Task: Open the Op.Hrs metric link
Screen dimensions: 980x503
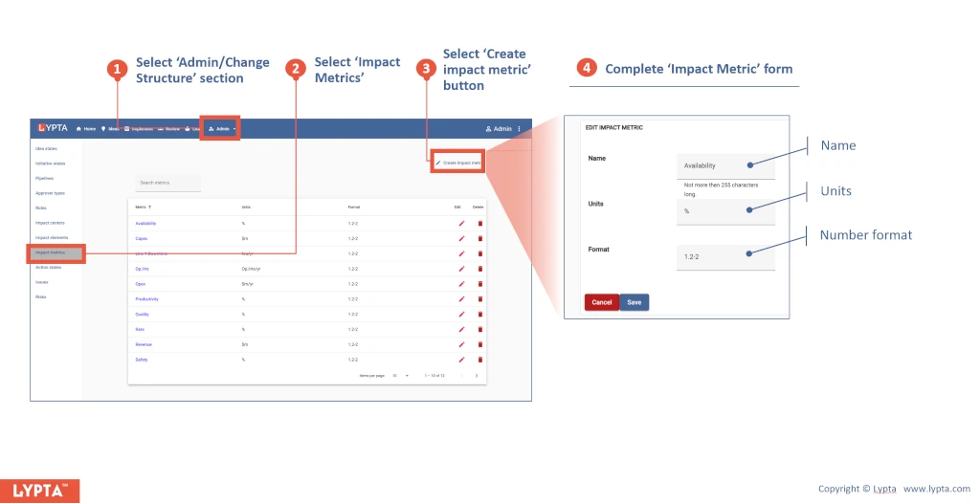Action: click(x=142, y=269)
